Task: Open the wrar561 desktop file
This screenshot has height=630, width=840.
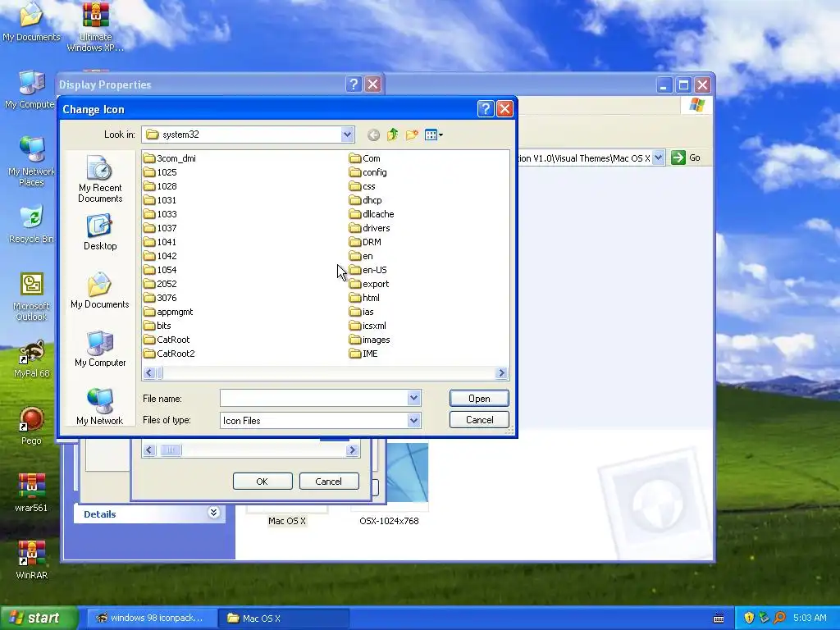Action: point(31,493)
